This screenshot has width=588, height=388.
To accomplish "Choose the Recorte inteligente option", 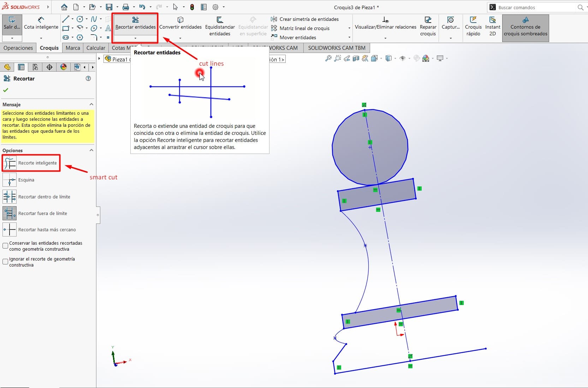I will click(x=31, y=163).
